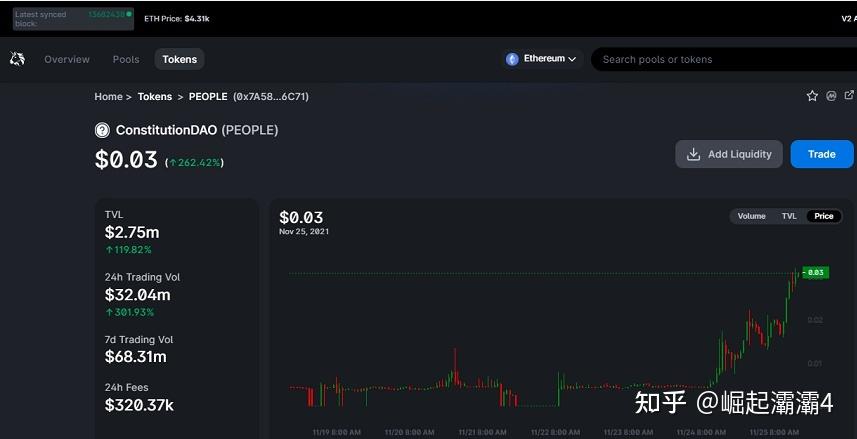857x439 pixels.
Task: Switch chart to TVL view
Action: point(789,216)
